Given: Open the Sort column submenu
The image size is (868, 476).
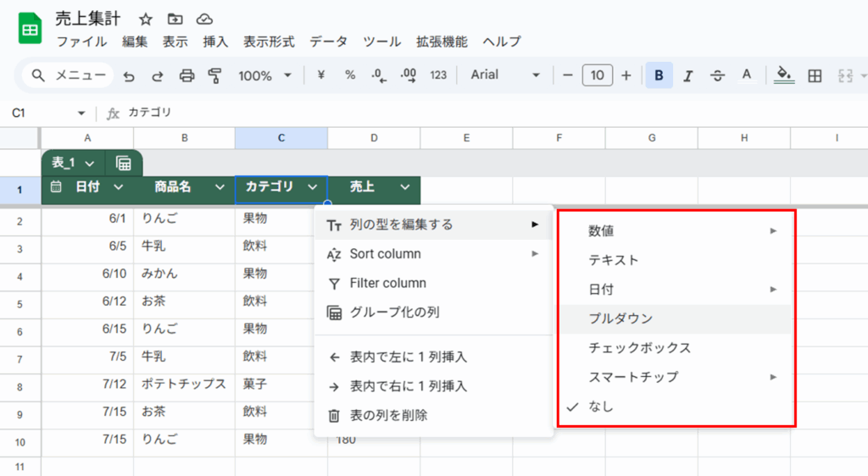Looking at the screenshot, I should point(433,254).
